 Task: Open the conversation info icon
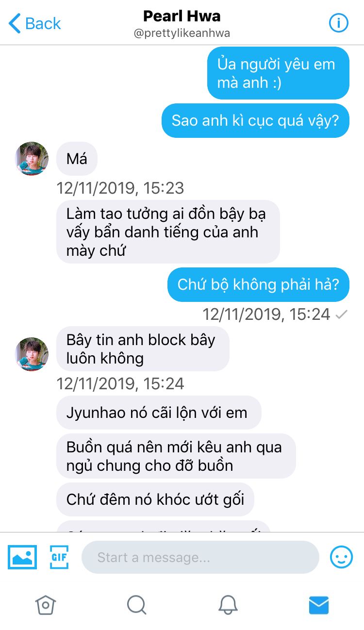click(x=339, y=23)
